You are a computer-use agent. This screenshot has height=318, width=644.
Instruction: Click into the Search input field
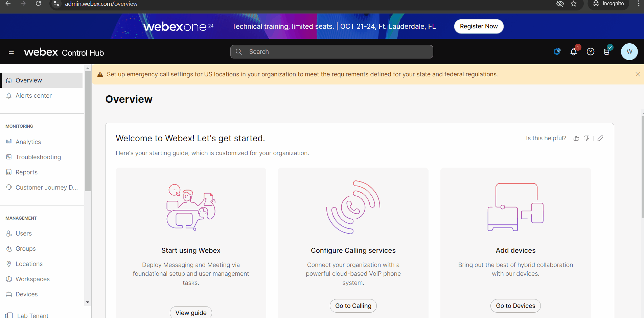(x=331, y=52)
